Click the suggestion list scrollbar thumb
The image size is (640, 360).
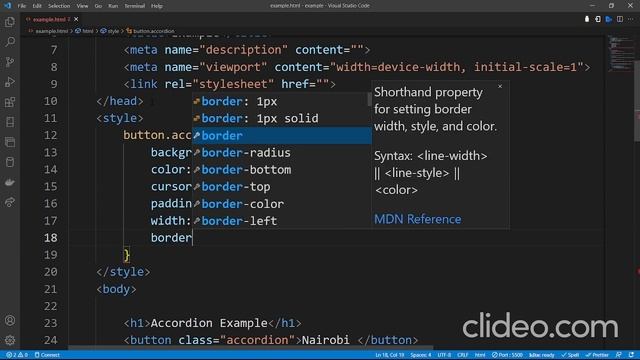pos(369,99)
